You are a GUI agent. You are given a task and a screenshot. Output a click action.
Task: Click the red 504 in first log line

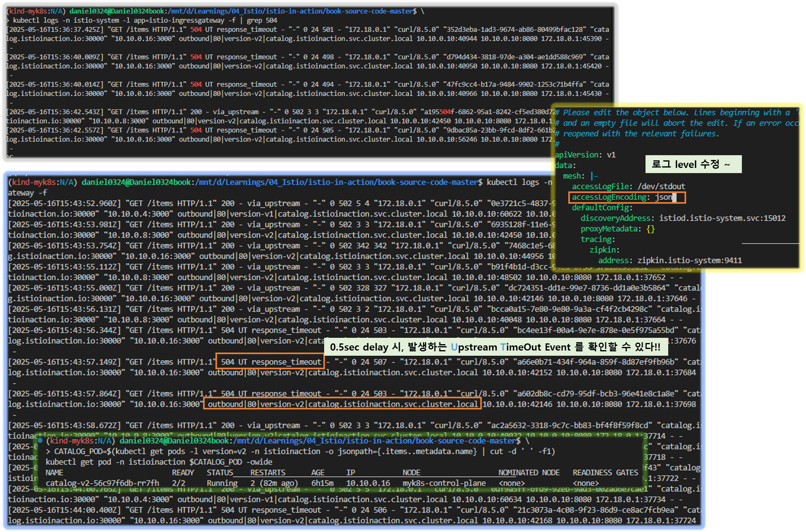tap(196, 29)
